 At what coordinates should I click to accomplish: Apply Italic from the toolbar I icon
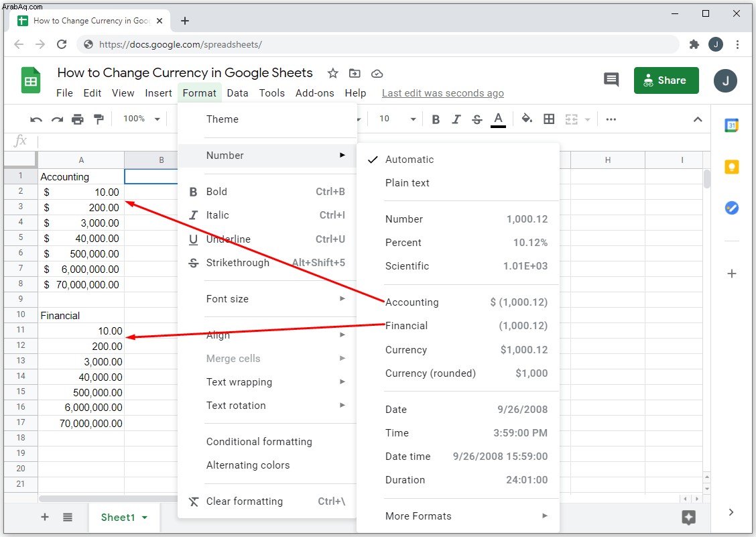pyautogui.click(x=456, y=119)
